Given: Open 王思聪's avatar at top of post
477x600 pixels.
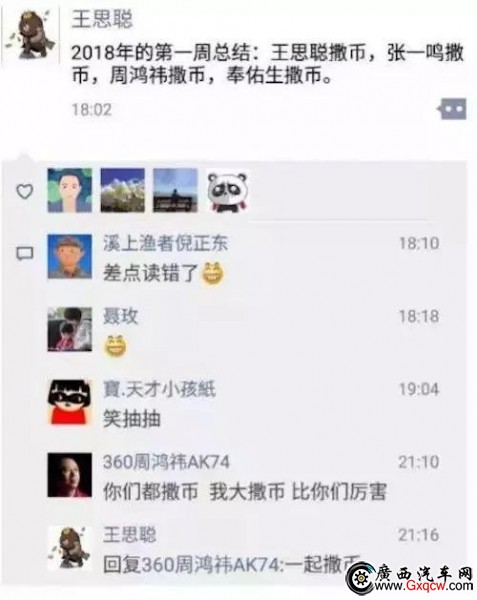Looking at the screenshot, I should pyautogui.click(x=32, y=35).
